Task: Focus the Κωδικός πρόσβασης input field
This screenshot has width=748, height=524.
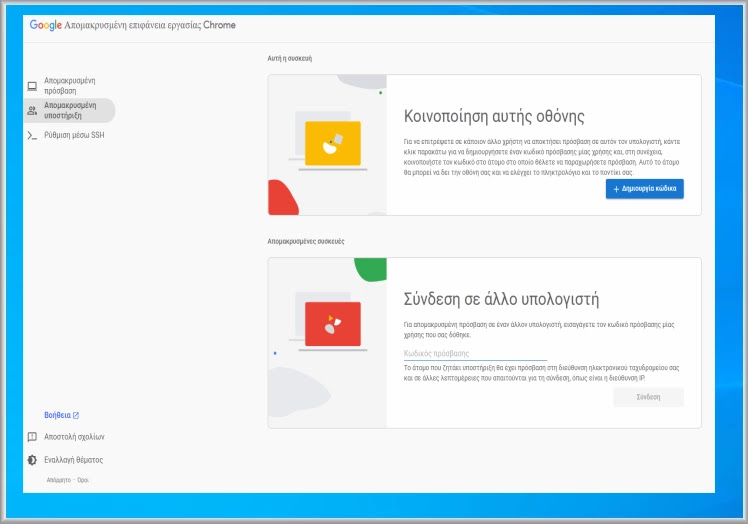Action: coord(475,354)
